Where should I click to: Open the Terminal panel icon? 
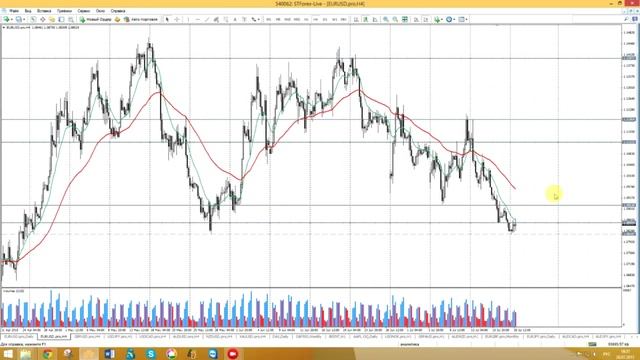(x=61, y=19)
